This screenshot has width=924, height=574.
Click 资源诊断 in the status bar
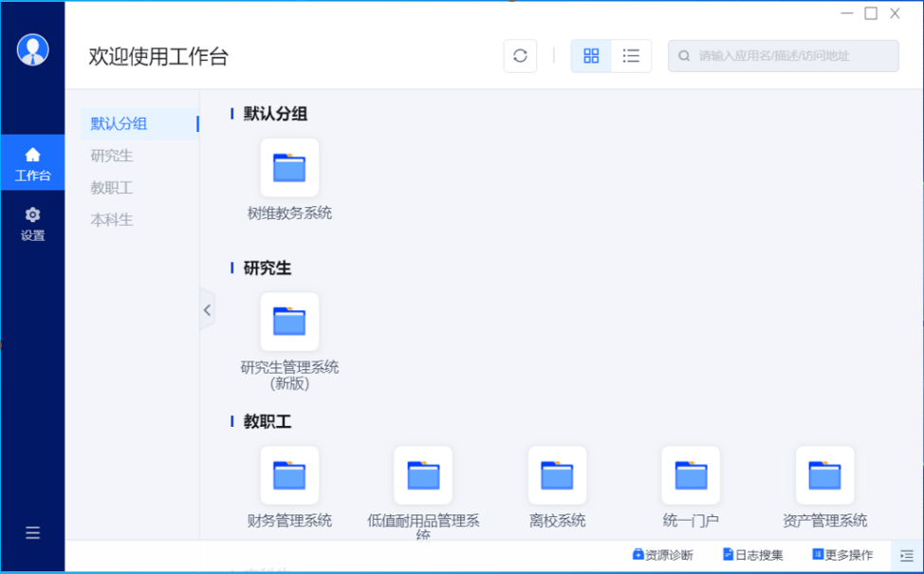pyautogui.click(x=662, y=555)
